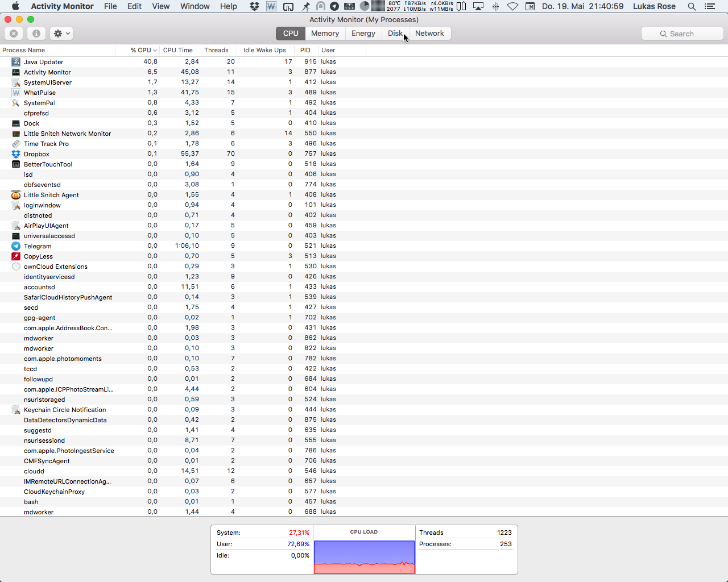Open the View menu

click(x=160, y=6)
